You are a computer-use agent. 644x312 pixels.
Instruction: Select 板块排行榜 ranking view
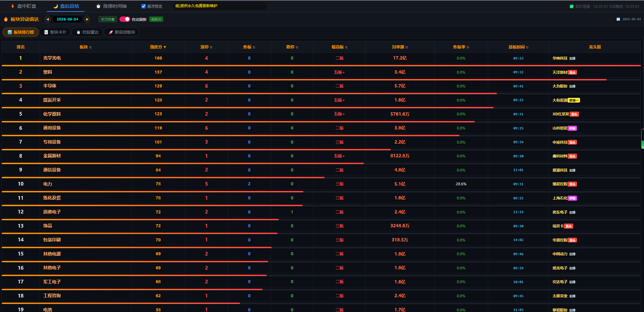point(21,32)
